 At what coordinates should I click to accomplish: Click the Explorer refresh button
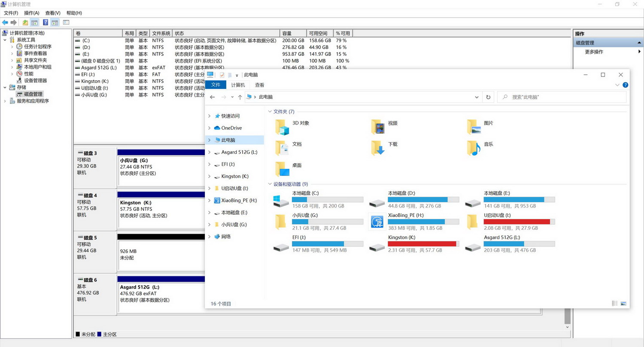(x=488, y=97)
